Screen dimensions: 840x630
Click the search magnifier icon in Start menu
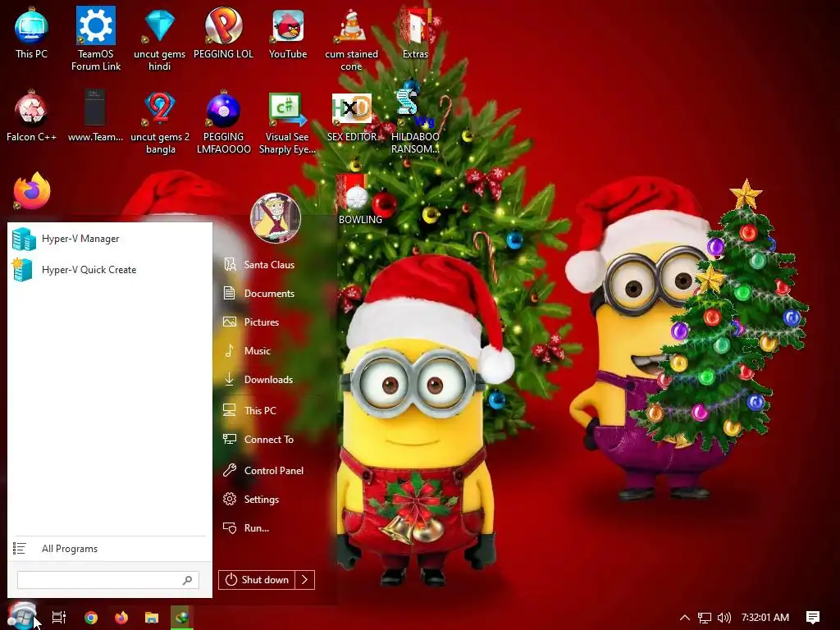click(x=187, y=580)
